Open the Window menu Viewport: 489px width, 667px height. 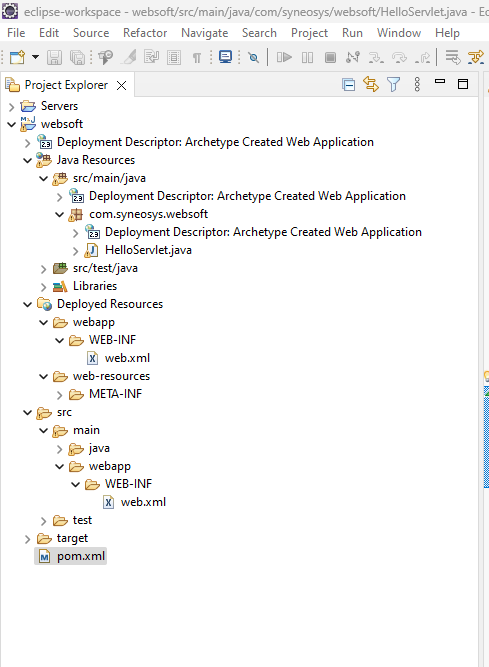click(x=399, y=33)
